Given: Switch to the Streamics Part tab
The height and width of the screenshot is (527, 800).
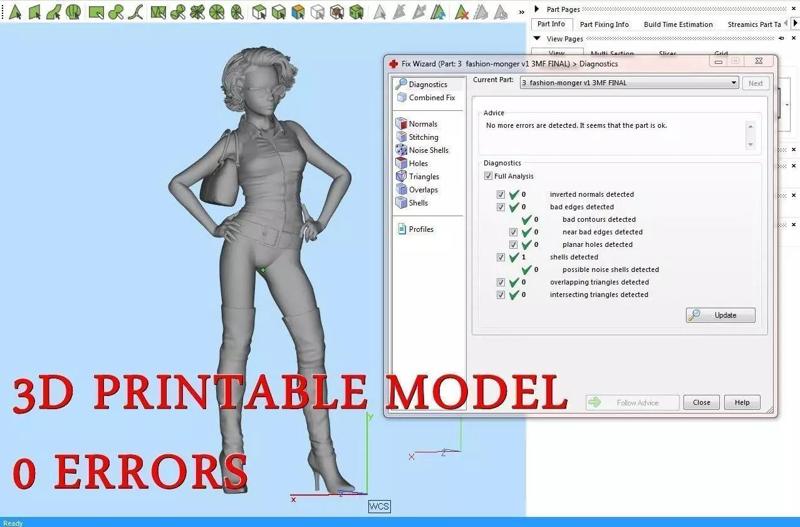Looking at the screenshot, I should 754,24.
